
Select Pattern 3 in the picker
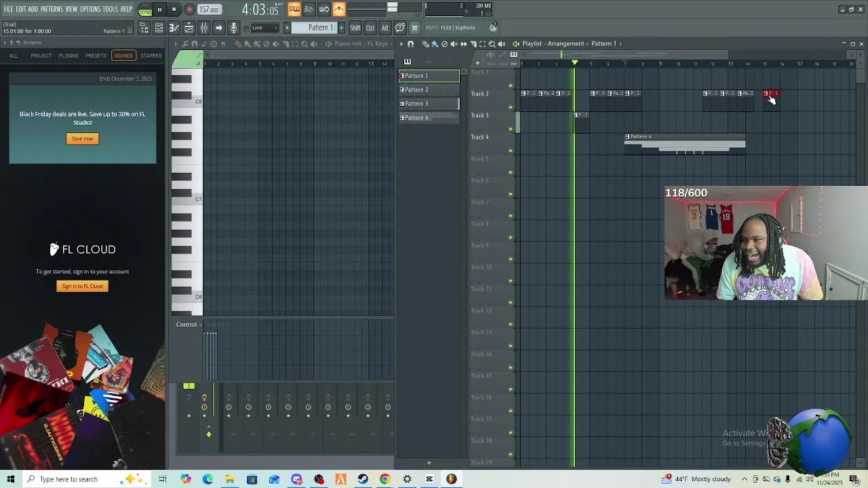pyautogui.click(x=429, y=104)
